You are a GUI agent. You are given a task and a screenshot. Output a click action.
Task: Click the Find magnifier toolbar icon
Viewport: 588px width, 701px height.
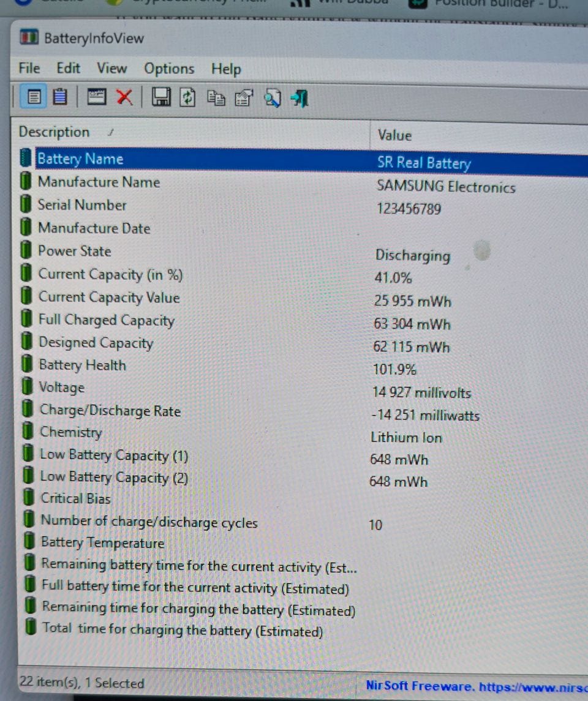[273, 99]
